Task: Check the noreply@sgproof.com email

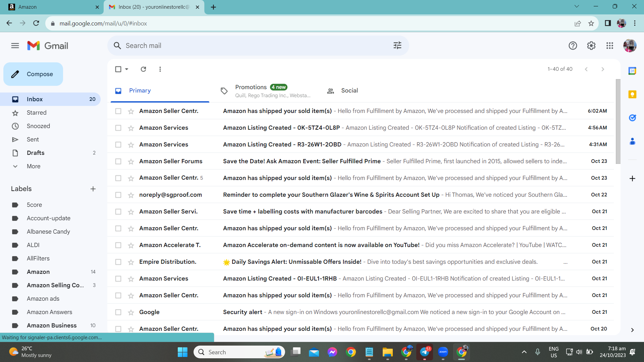Action: click(118, 195)
